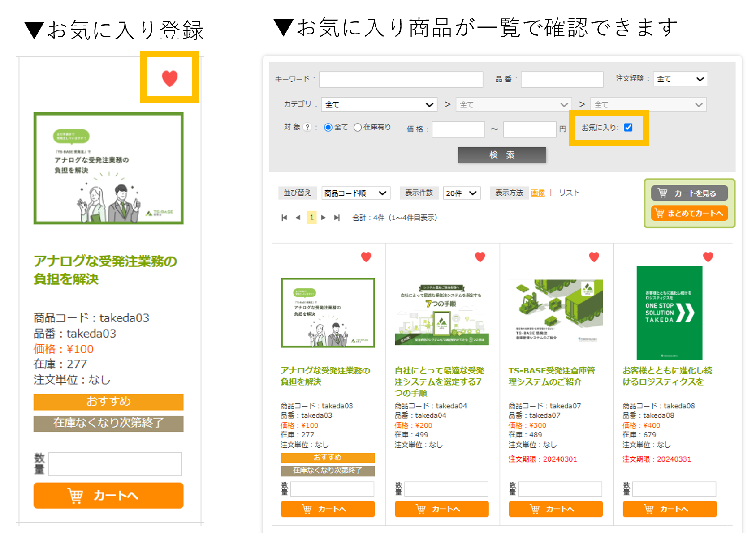
Task: Click カートへ under takeda07 card
Action: click(556, 509)
